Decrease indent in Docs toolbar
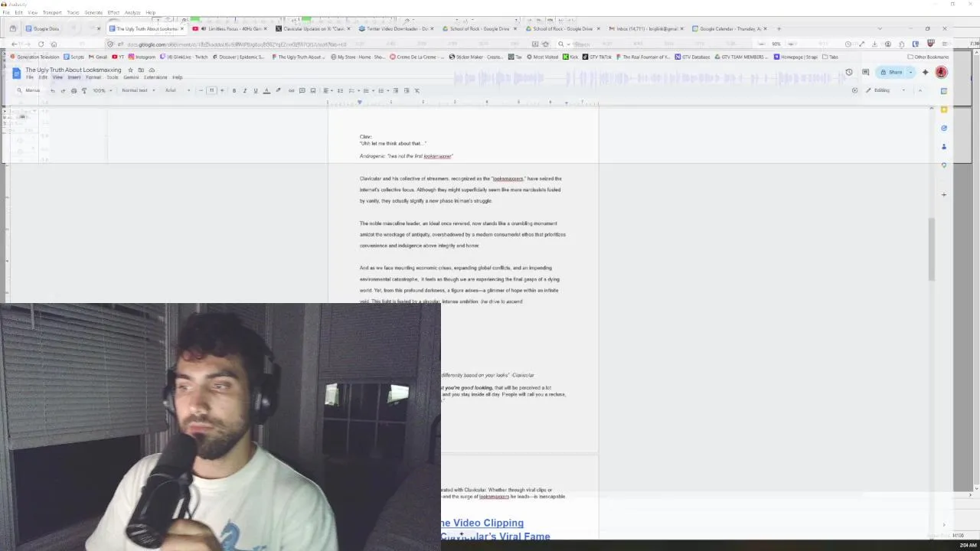Image resolution: width=980 pixels, height=551 pixels. (395, 90)
